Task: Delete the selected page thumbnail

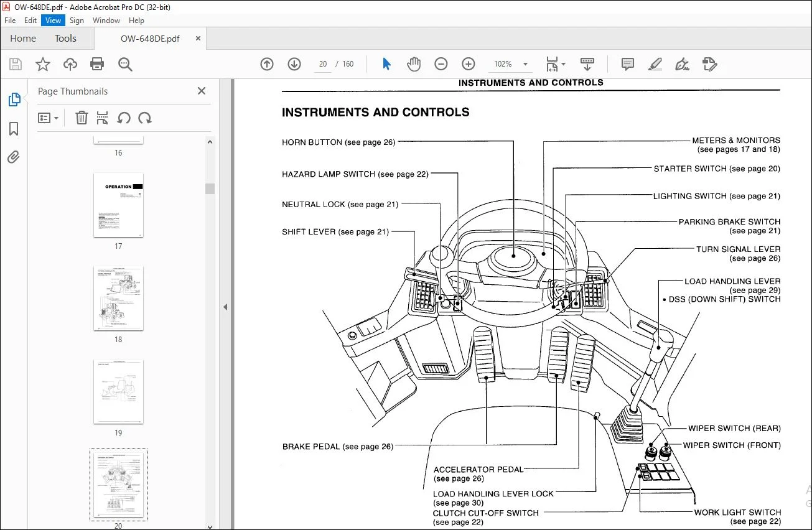Action: click(82, 118)
